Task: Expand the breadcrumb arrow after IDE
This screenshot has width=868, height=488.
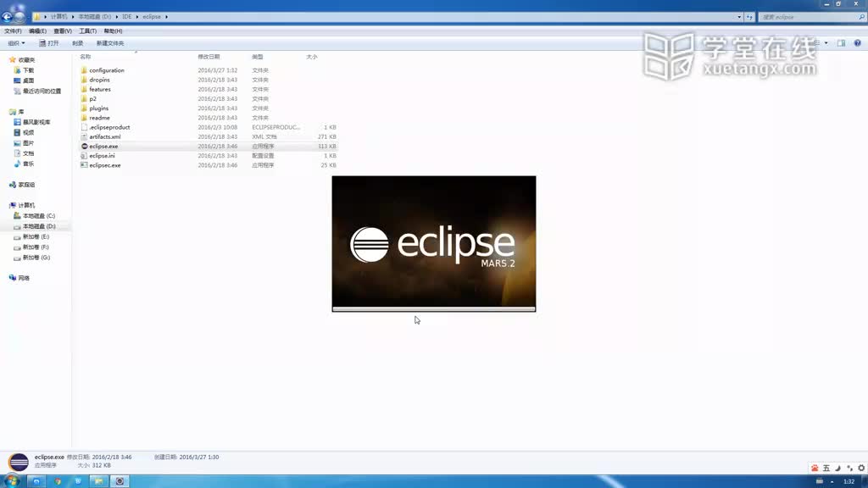Action: [137, 17]
